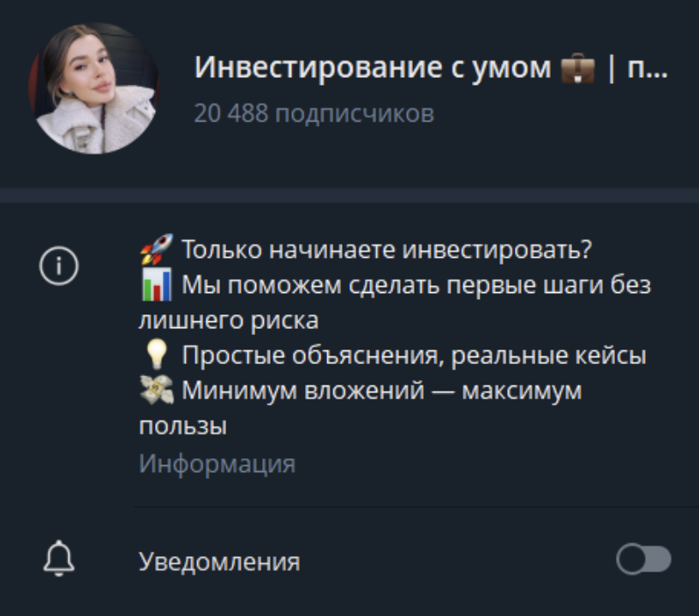Click the light bulb emoji
Screen dimensions: 699x616
coord(157,355)
